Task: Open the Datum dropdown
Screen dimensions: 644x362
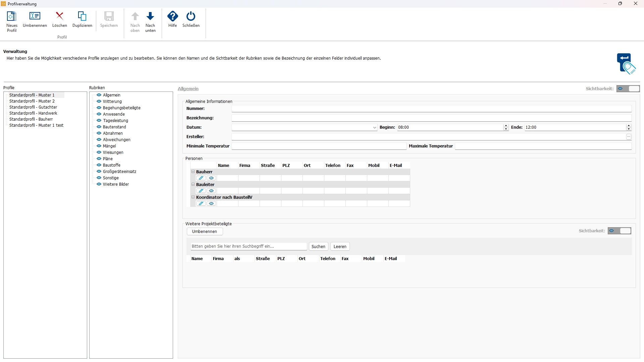Action: 374,128
